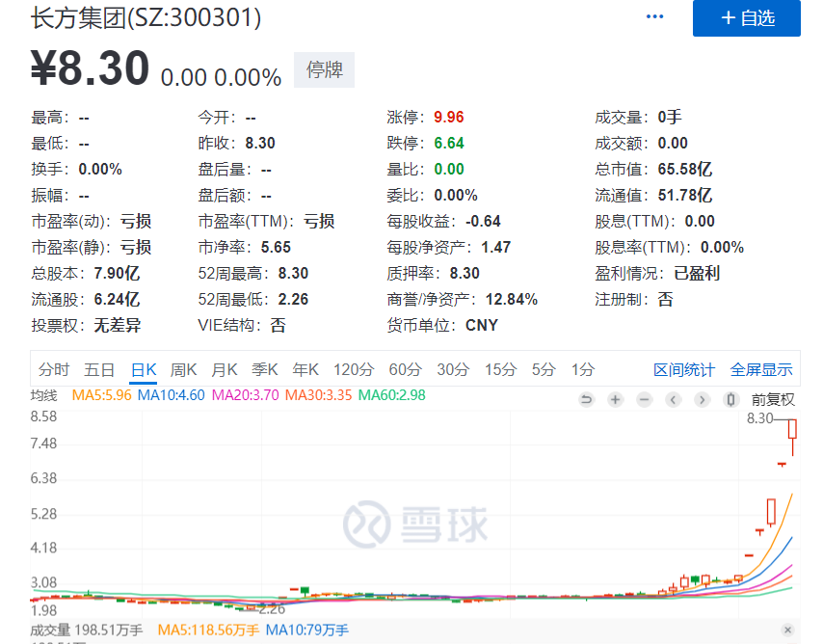The width and height of the screenshot is (823, 644).
Task: Click the 52周最低 value 2.26
Action: (x=293, y=300)
